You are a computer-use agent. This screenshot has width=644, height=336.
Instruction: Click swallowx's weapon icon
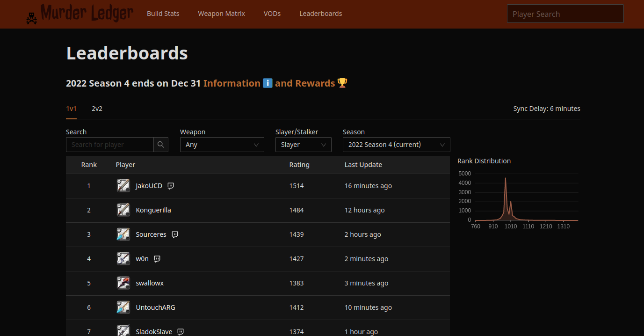(123, 283)
